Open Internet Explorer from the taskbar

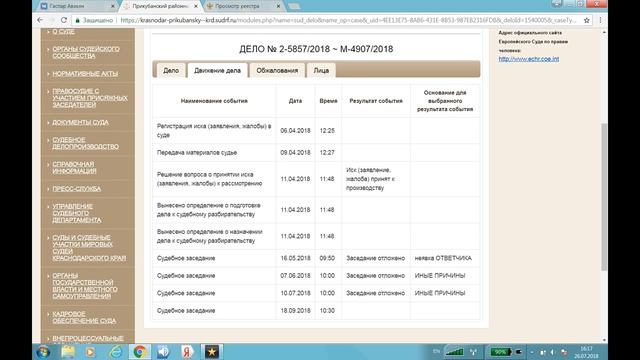(x=116, y=351)
